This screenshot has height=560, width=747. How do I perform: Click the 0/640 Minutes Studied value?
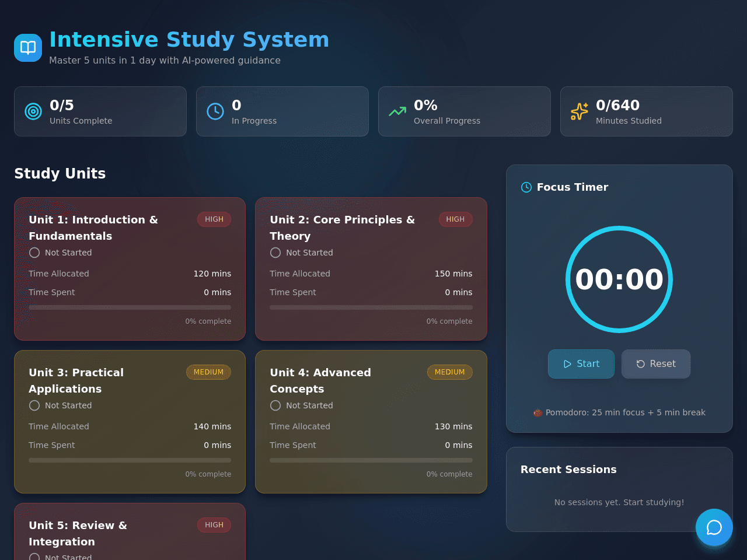tap(617, 106)
